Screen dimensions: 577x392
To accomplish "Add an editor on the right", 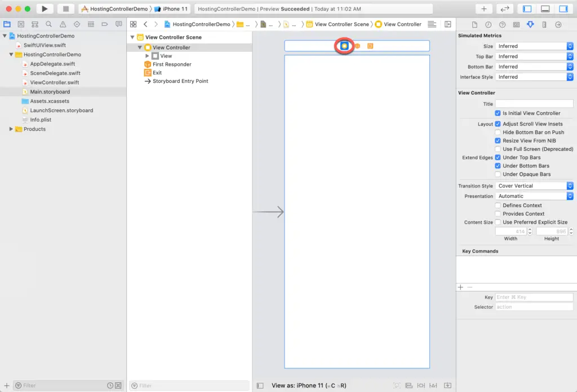I will 448,24.
